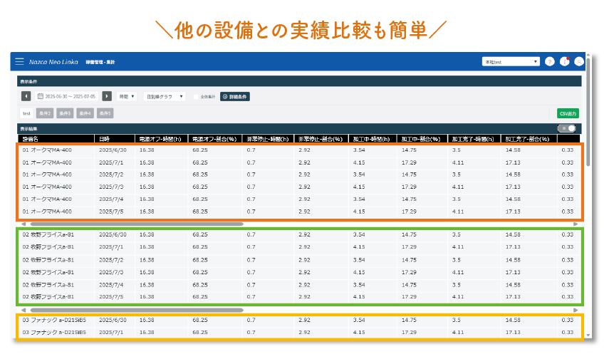Select 02 牧野フライスa-81 row dated 2025/7/5

pyautogui.click(x=299, y=297)
